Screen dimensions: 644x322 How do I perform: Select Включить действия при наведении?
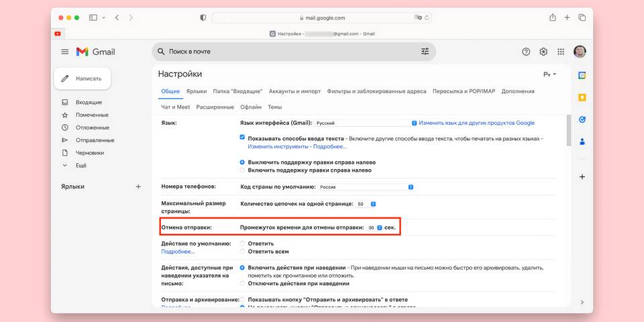(242, 268)
